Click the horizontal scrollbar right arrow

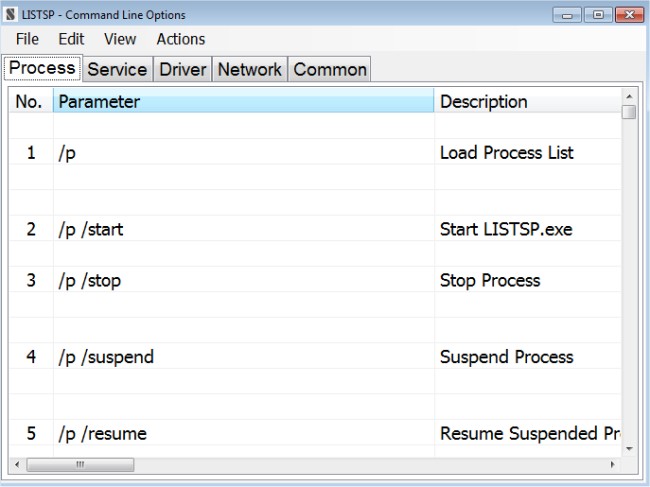point(613,465)
